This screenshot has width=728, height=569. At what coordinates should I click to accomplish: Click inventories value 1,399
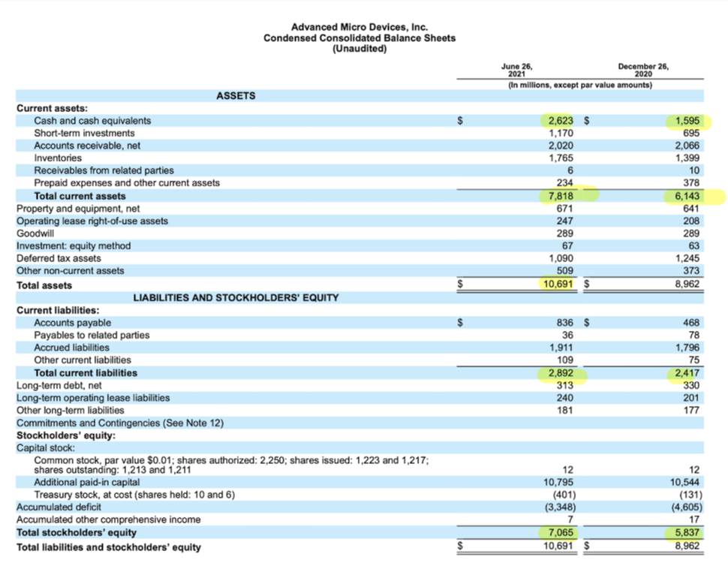pyautogui.click(x=687, y=158)
